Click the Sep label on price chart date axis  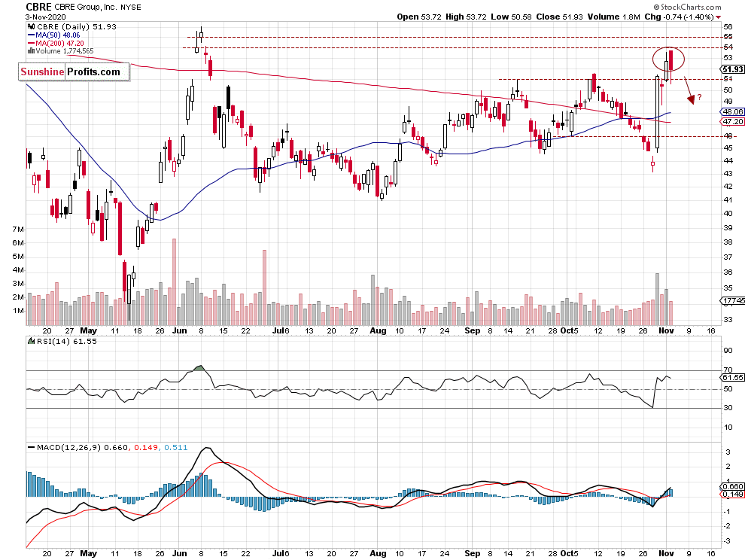tap(473, 331)
